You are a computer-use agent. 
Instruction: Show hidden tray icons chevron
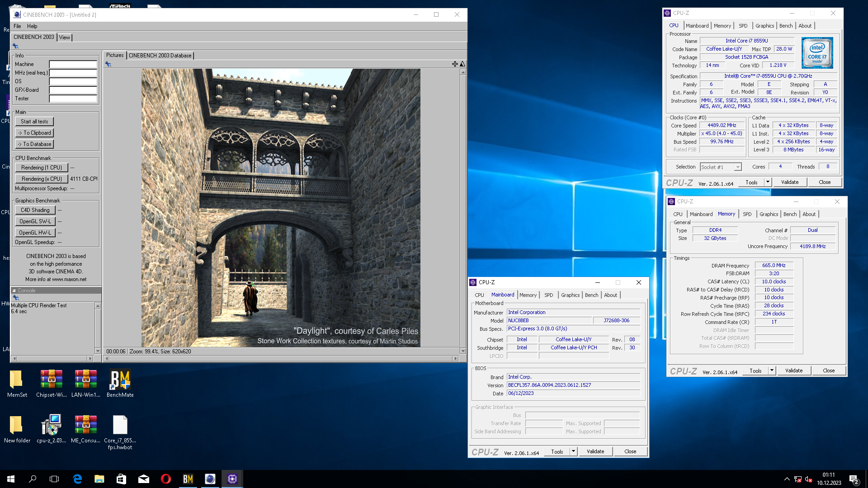coord(787,479)
